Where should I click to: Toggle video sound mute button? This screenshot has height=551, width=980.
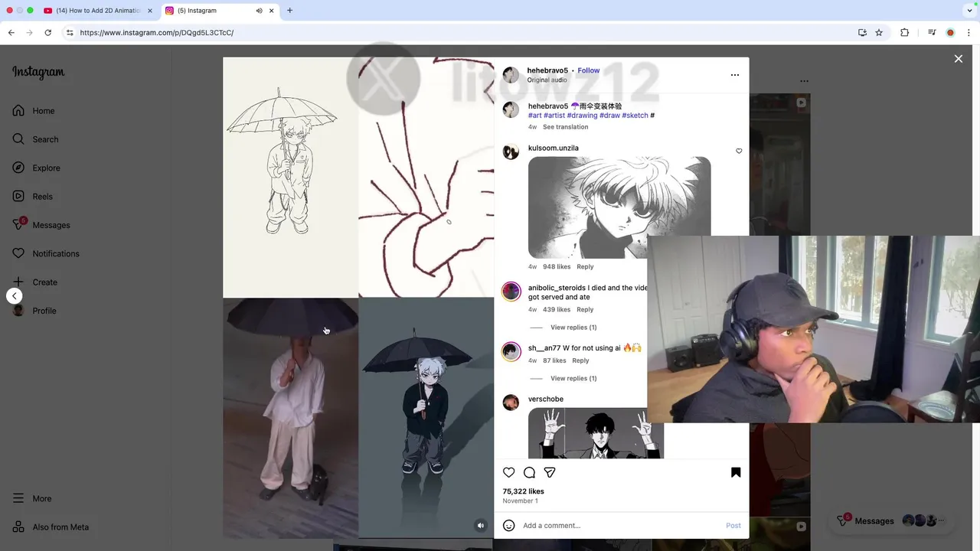[x=480, y=525]
